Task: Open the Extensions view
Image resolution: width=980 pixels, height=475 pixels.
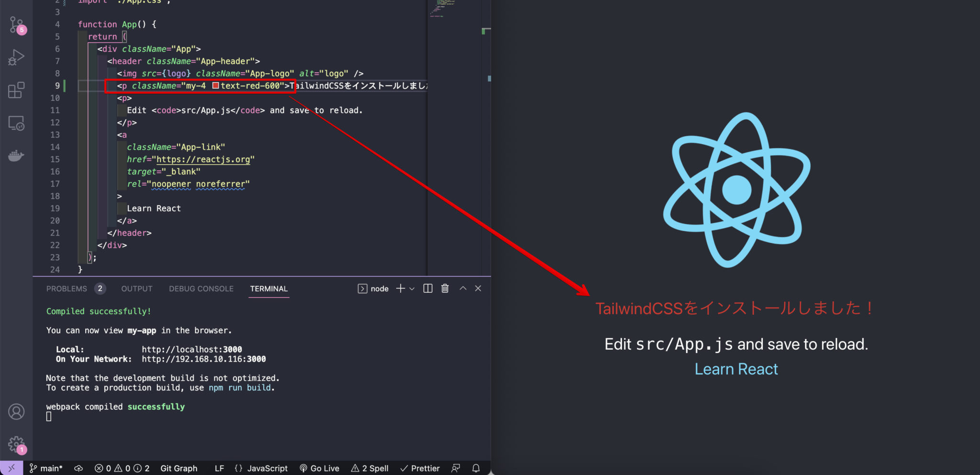Action: 16,90
